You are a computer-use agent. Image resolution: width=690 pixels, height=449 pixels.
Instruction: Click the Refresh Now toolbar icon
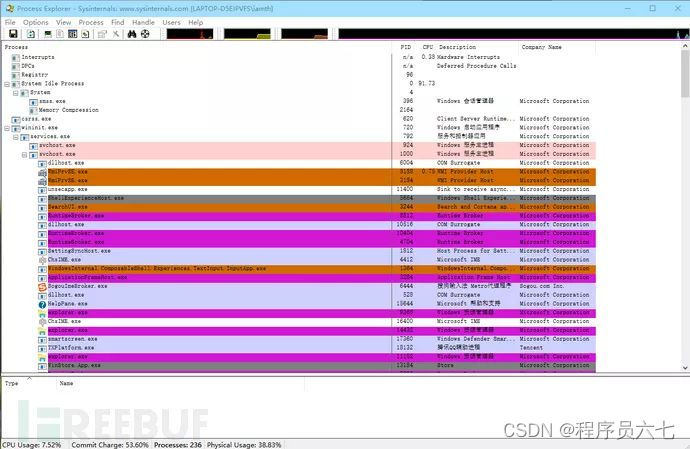tap(31, 34)
